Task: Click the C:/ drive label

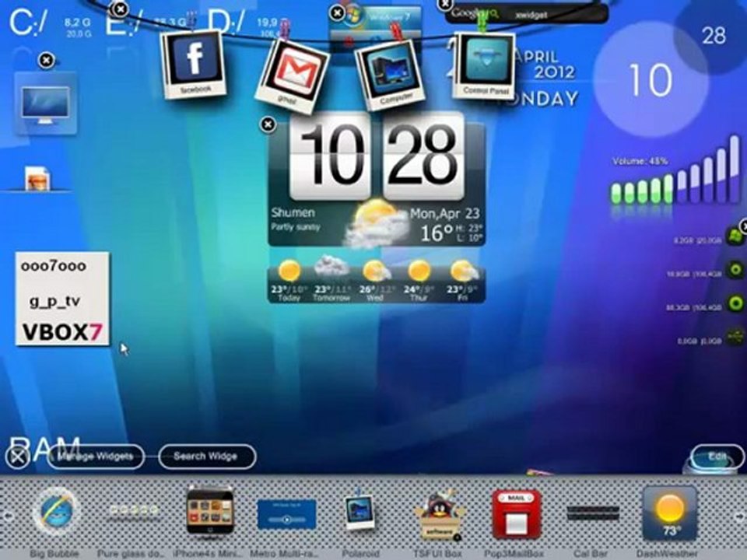Action: (x=28, y=22)
